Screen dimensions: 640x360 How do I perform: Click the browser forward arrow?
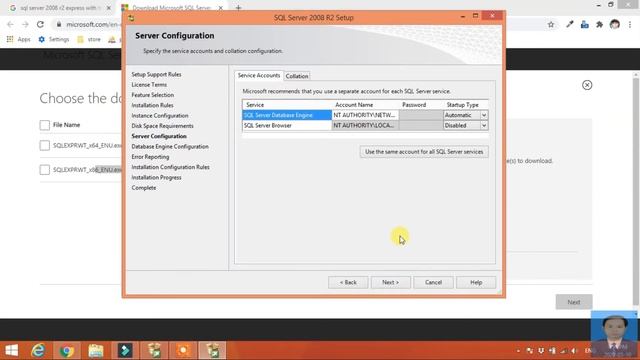point(25,24)
